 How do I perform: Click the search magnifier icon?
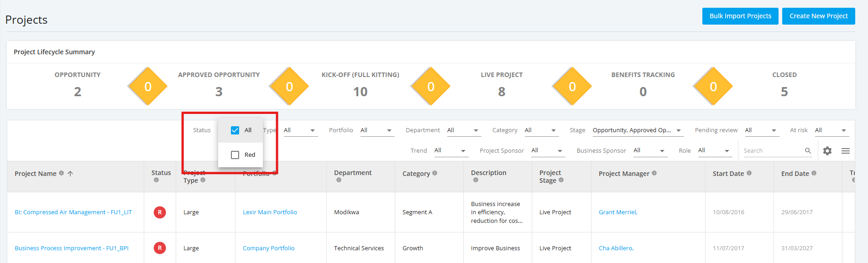click(x=808, y=151)
